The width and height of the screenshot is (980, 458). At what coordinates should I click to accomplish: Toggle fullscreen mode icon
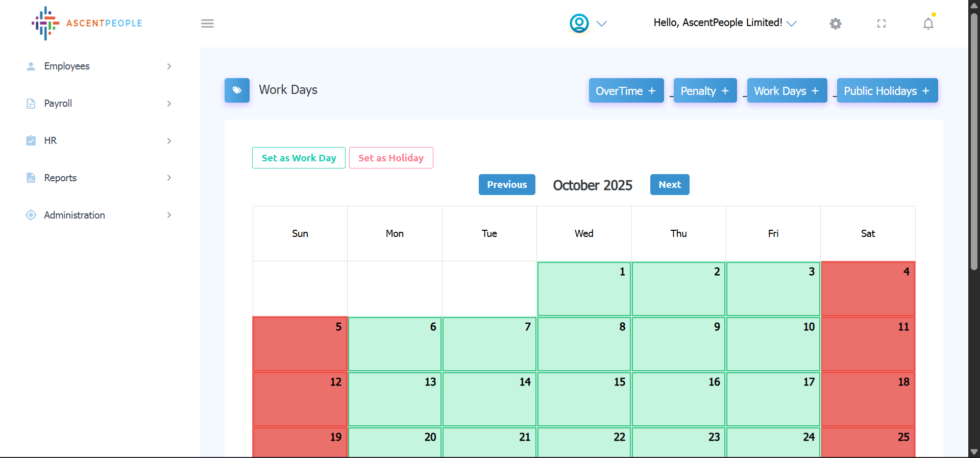pos(881,23)
